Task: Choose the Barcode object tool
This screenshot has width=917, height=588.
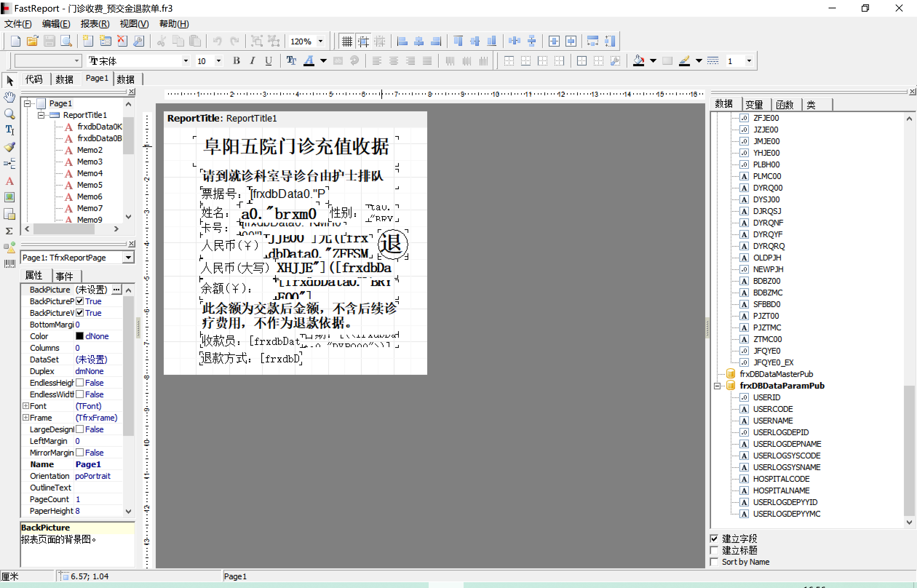Action: (9, 264)
